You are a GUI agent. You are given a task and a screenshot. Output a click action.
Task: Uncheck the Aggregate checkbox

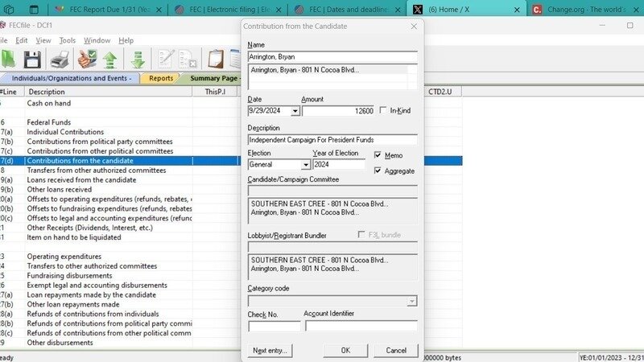click(x=378, y=171)
